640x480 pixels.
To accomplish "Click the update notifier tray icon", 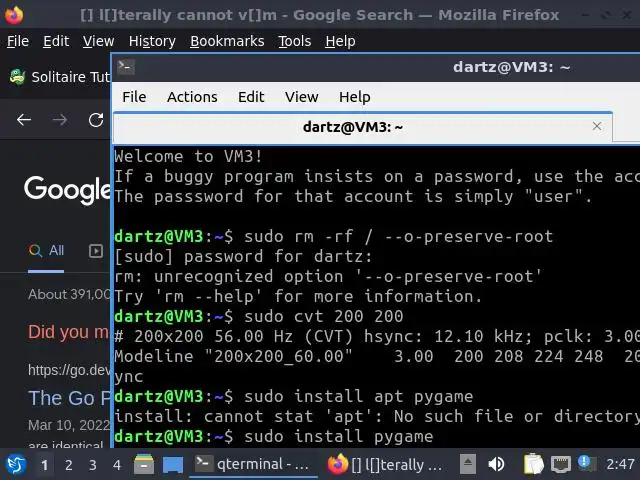I will (587, 464).
